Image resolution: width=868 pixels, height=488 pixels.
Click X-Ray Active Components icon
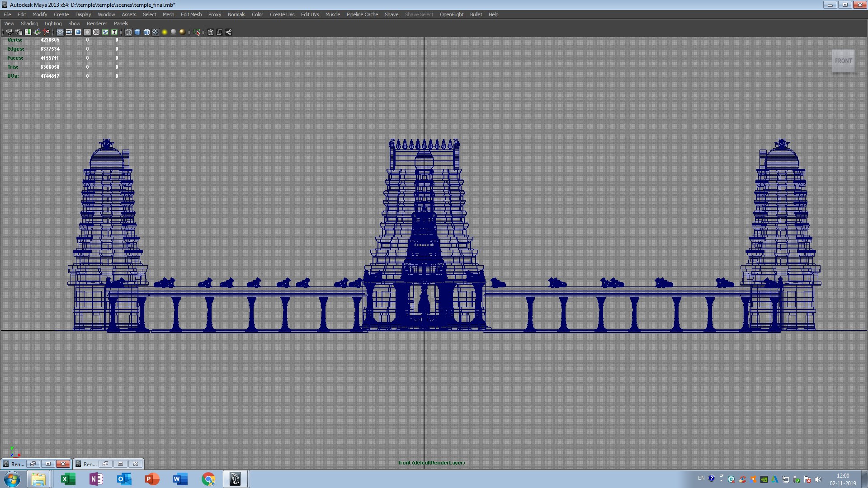220,32
